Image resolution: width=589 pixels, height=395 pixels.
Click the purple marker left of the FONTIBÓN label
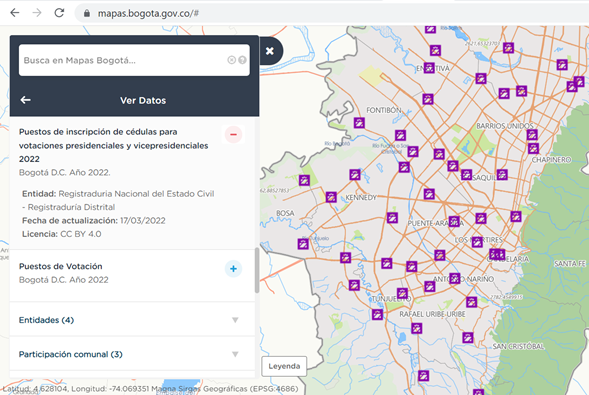[359, 123]
